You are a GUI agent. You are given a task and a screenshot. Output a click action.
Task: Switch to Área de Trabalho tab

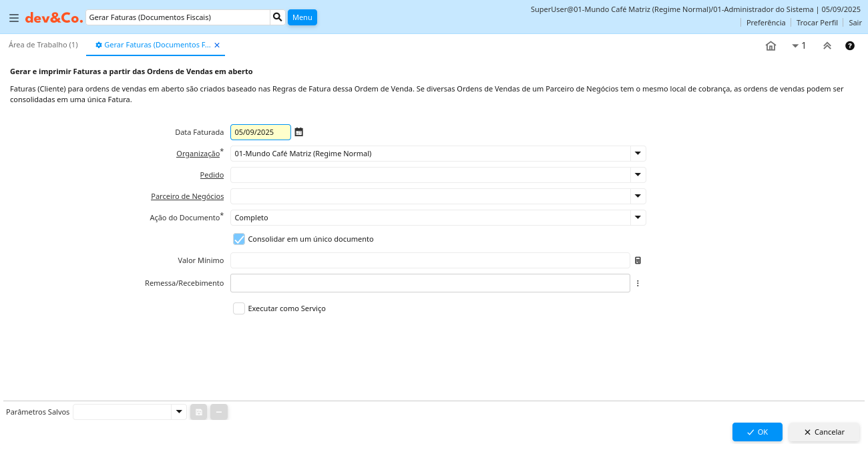tap(43, 45)
